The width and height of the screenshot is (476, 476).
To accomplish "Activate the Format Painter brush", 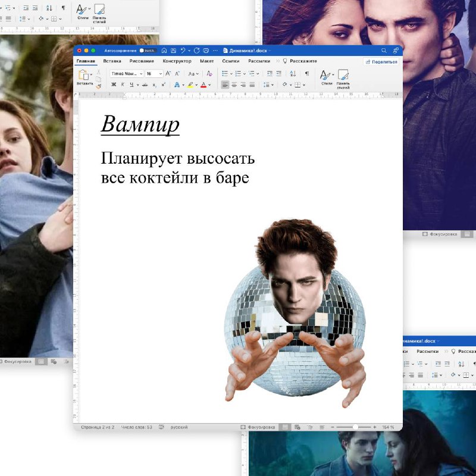I will click(98, 86).
